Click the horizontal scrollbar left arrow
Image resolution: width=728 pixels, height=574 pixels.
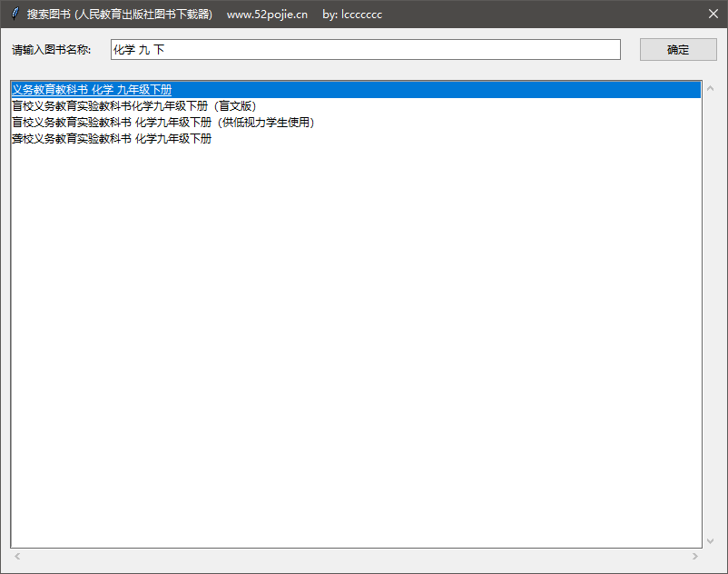coord(17,556)
